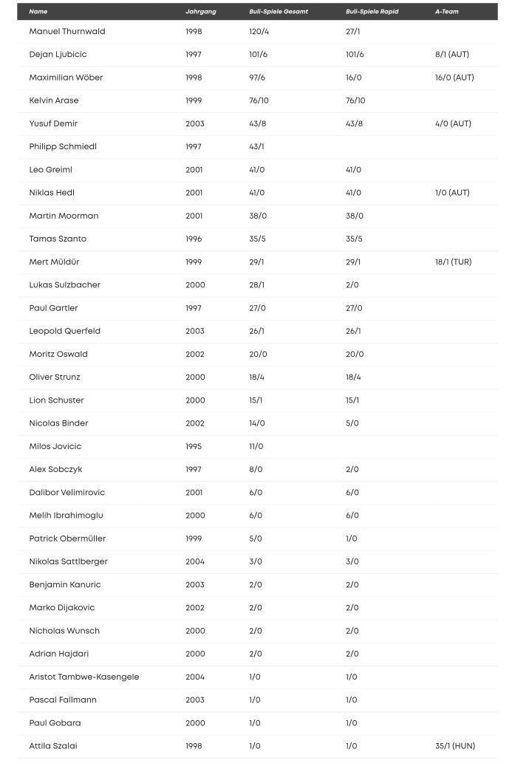Click Niklas Hedl's name

[x=52, y=193]
